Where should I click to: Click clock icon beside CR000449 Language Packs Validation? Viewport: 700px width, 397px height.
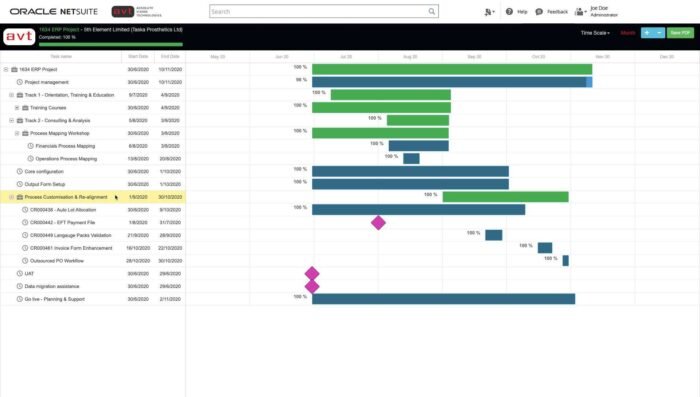(25, 235)
